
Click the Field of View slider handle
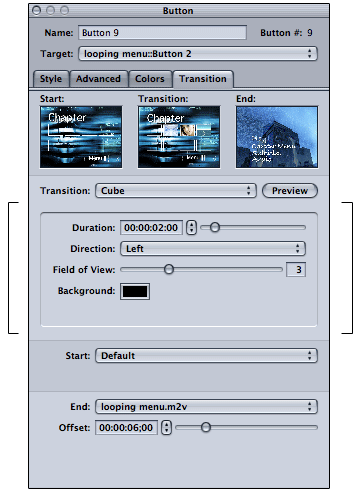[x=169, y=269]
